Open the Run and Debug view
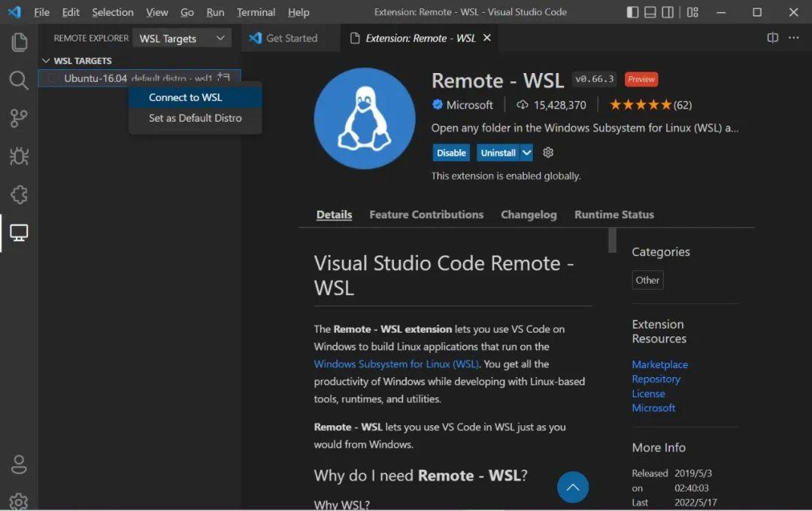812x511 pixels. pos(19,156)
